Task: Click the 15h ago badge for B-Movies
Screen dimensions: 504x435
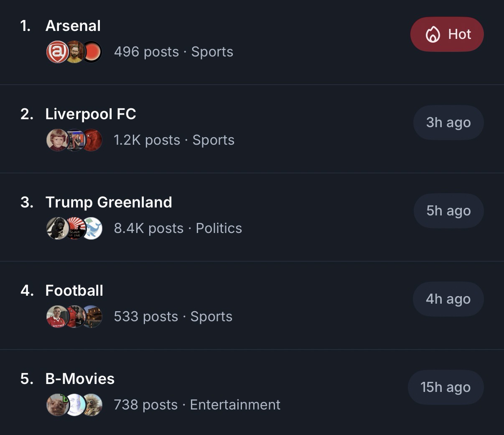Action: click(445, 387)
